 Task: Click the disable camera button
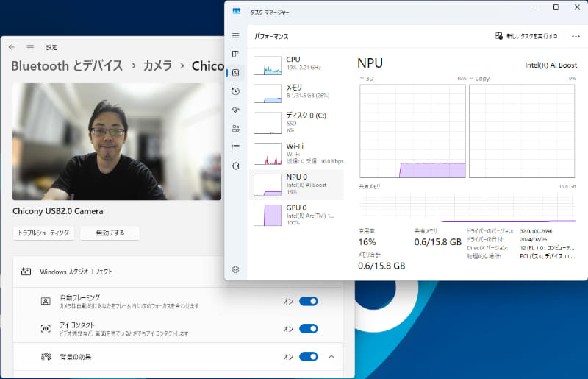tap(110, 233)
